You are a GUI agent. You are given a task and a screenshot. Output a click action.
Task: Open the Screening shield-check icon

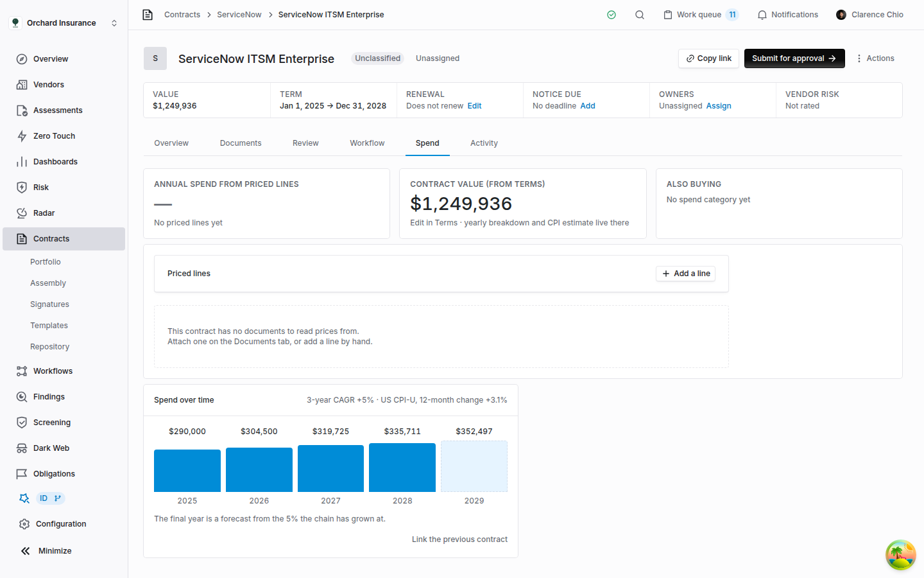click(x=22, y=423)
